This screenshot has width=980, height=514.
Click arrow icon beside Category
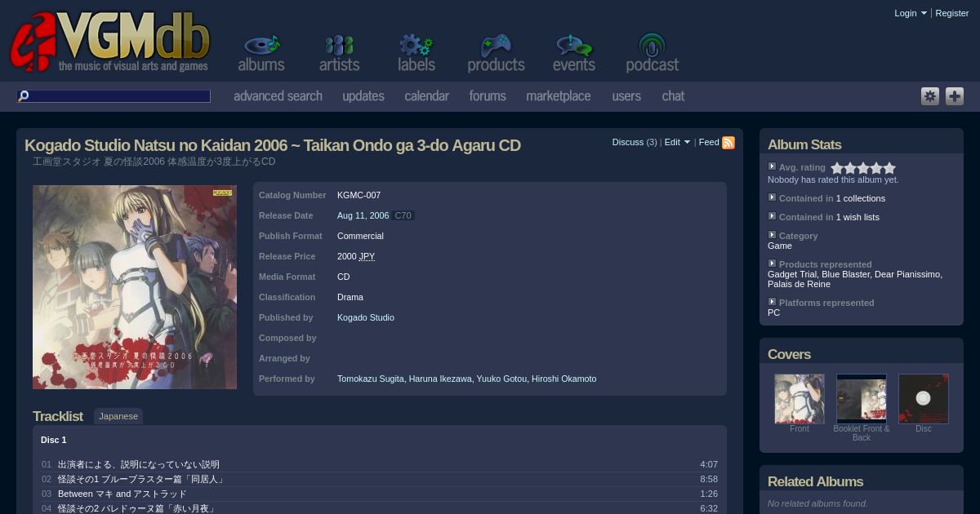click(772, 235)
